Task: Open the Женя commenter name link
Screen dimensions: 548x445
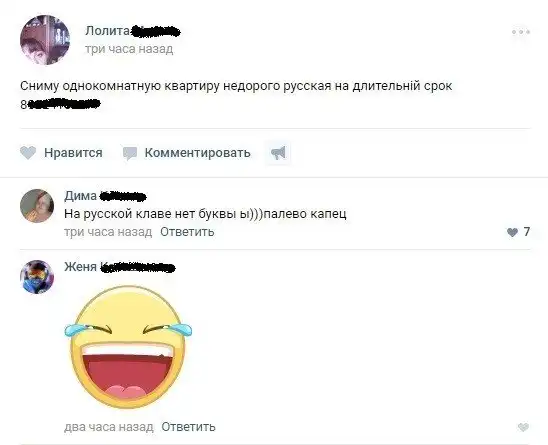Action: pyautogui.click(x=80, y=267)
